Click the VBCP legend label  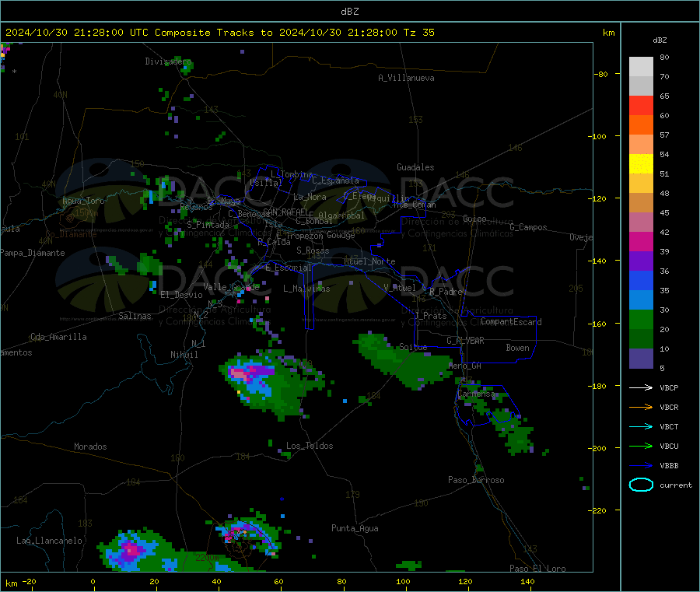[669, 387]
